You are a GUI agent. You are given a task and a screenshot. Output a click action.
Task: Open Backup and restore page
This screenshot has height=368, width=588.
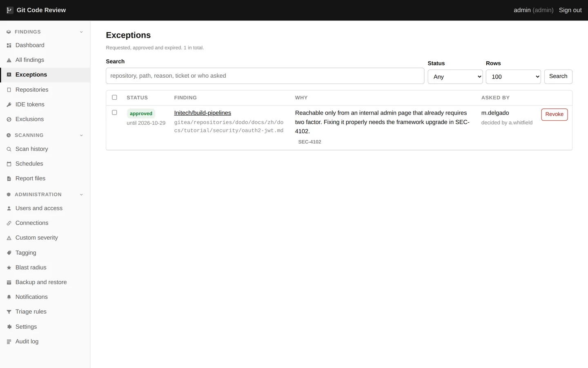[45, 283]
